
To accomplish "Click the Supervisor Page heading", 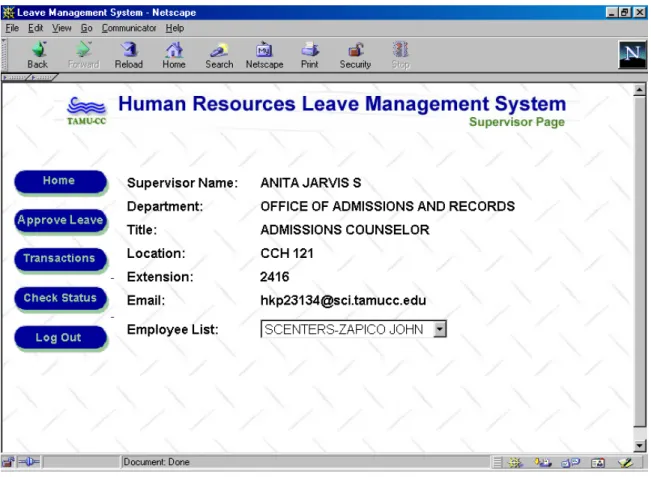I will (517, 122).
